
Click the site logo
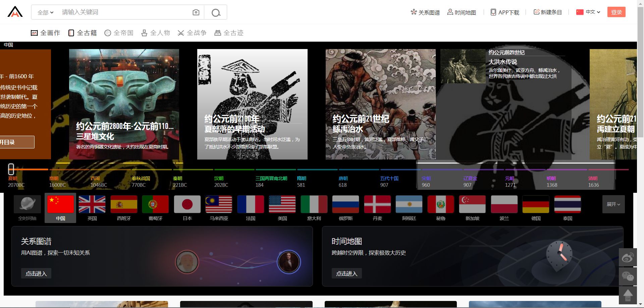point(15,12)
